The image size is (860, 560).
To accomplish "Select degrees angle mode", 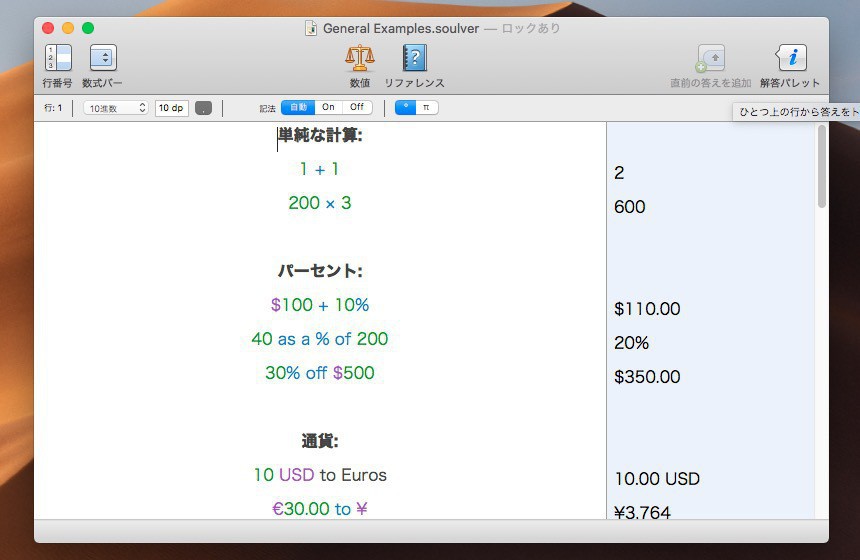I will coord(405,108).
